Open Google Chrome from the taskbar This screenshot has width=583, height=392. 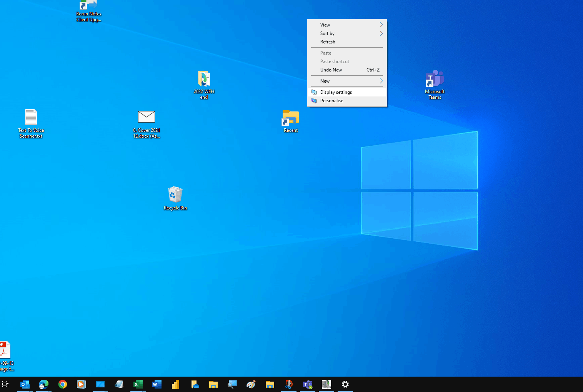pos(63,384)
